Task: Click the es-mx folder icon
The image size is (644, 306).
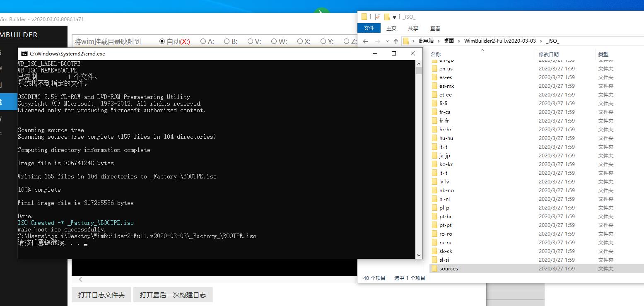Action: pyautogui.click(x=434, y=86)
